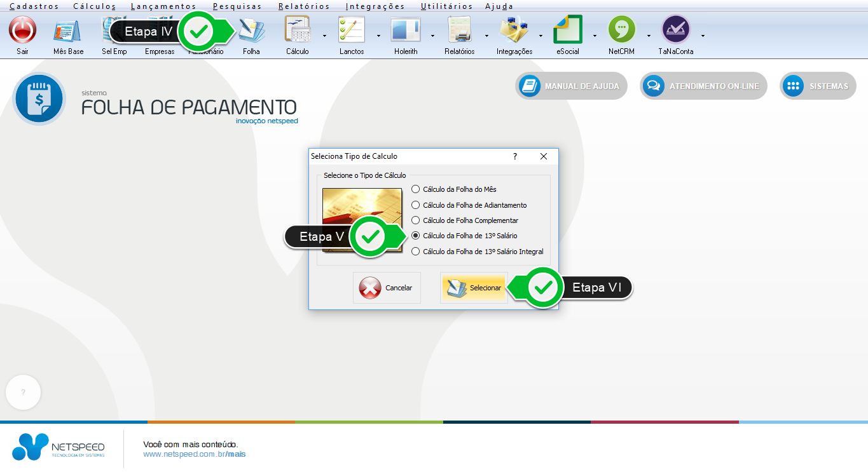Screen dimensions: 868x472
Task: Click the dialog help question mark
Action: (515, 156)
